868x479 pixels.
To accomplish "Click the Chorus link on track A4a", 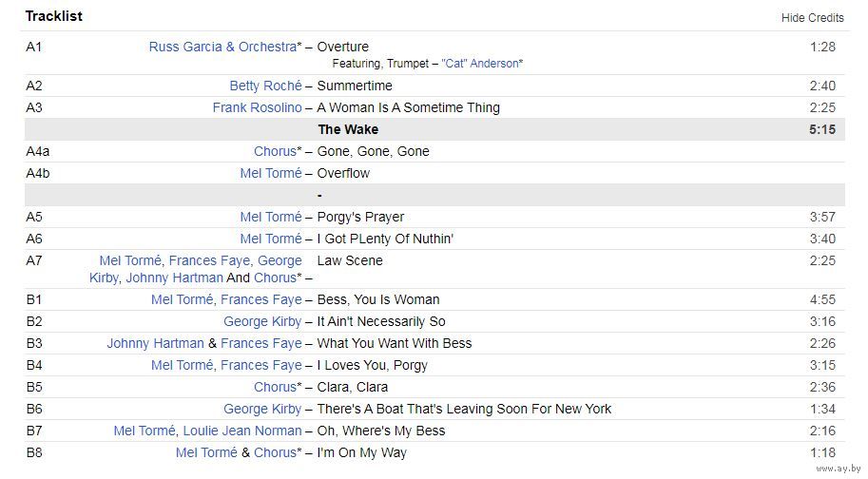I will 275,151.
